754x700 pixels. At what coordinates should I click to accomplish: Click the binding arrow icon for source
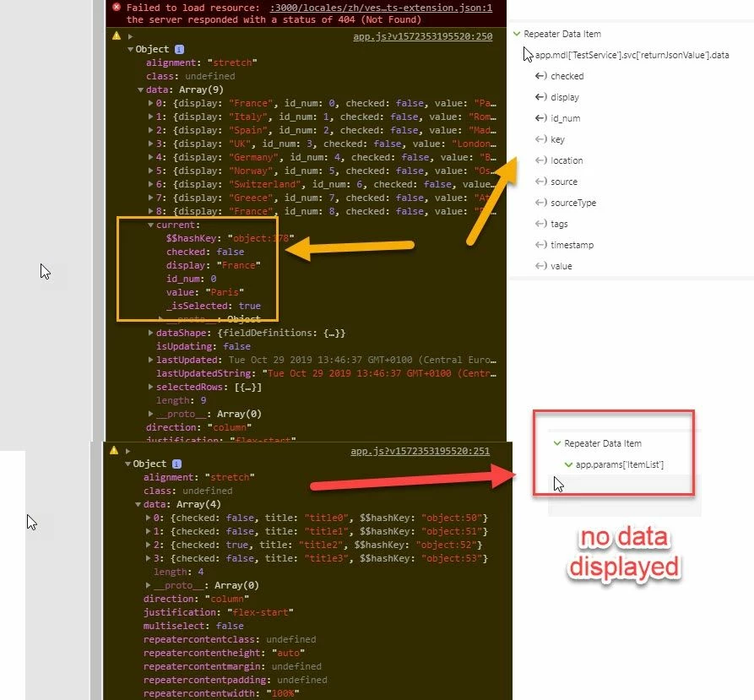click(x=541, y=182)
